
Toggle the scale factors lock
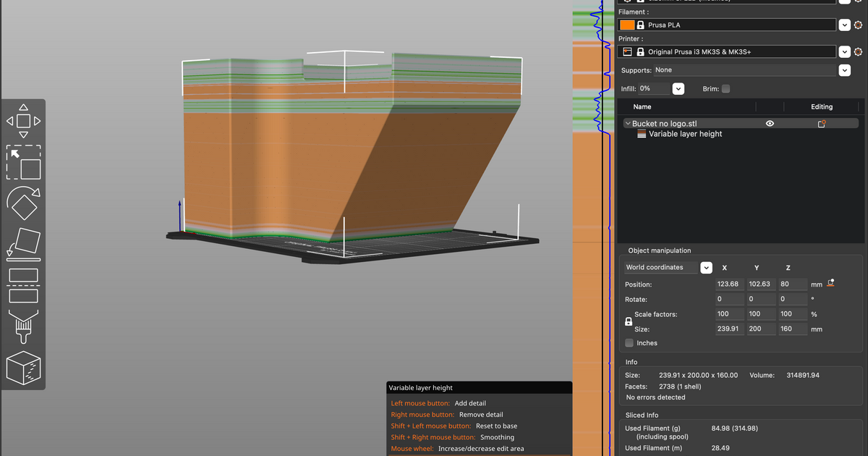[x=628, y=321]
